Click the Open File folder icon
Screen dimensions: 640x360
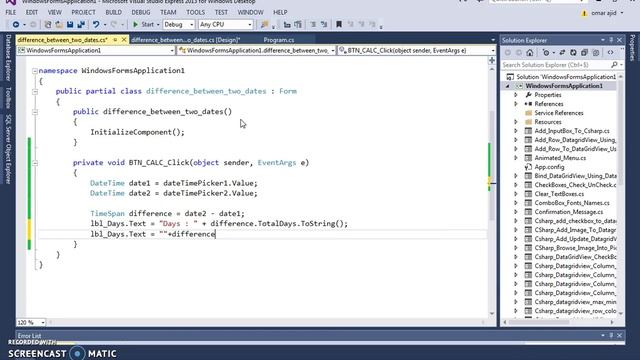[x=59, y=25]
